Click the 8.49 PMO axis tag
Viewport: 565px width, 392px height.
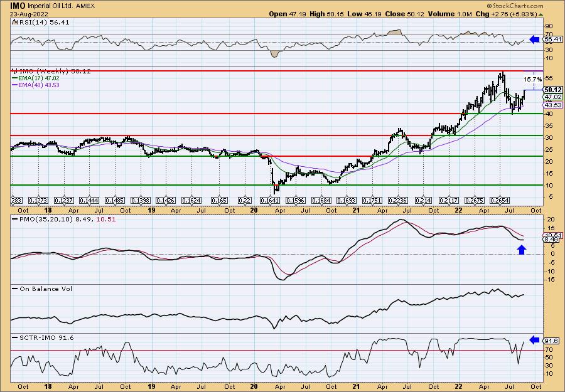(552, 239)
